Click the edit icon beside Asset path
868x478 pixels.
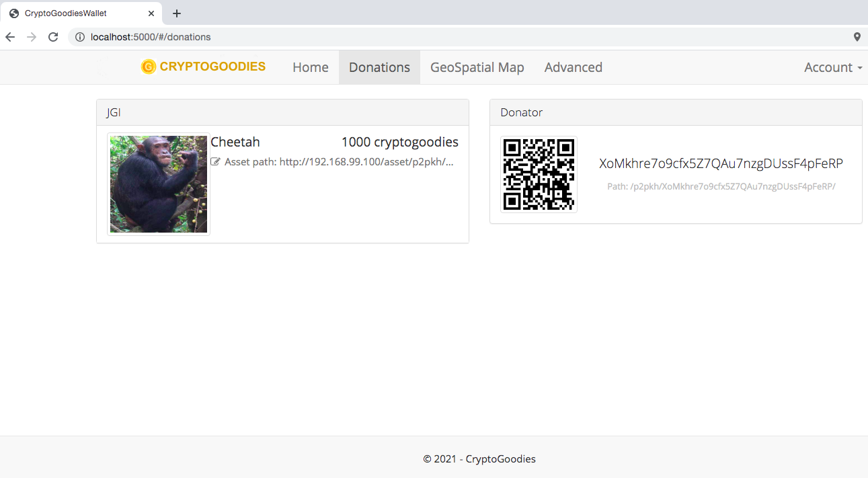pyautogui.click(x=215, y=162)
